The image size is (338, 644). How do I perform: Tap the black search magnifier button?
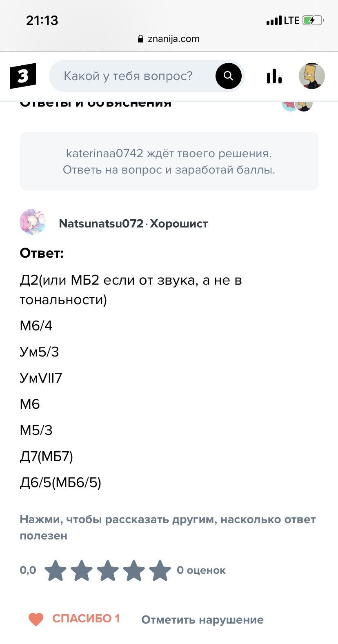pyautogui.click(x=229, y=76)
